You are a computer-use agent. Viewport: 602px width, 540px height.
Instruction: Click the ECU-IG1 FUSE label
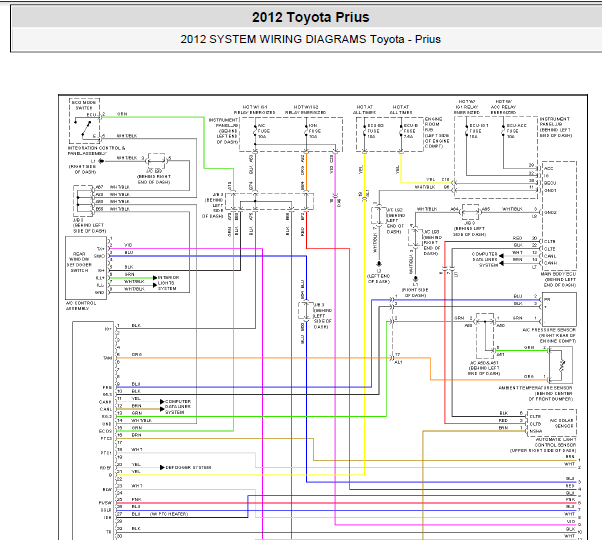click(479, 131)
